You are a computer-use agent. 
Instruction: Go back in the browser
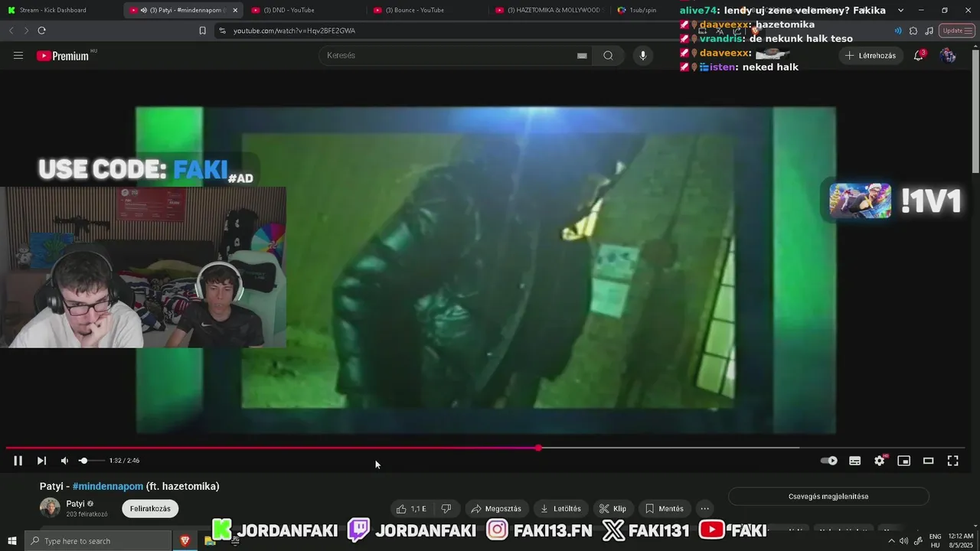(11, 31)
